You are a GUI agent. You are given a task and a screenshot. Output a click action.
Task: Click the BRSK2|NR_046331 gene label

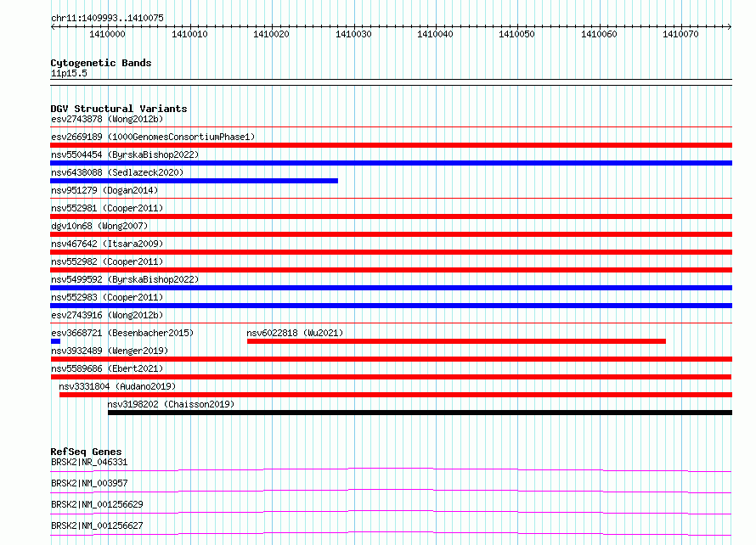89,462
